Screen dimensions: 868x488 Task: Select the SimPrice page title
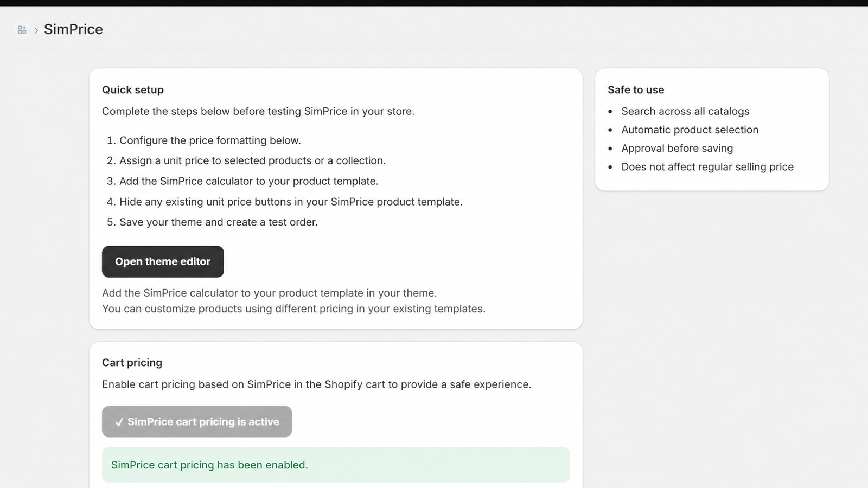[x=73, y=29]
